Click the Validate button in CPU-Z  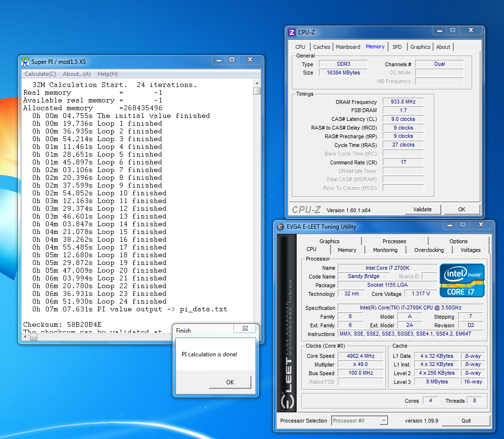(422, 209)
